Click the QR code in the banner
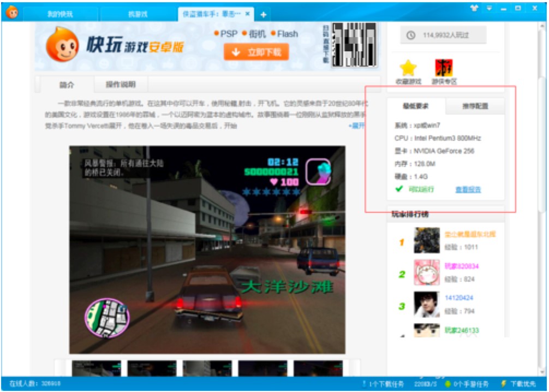Screen dimensions: 549x392 click(354, 44)
